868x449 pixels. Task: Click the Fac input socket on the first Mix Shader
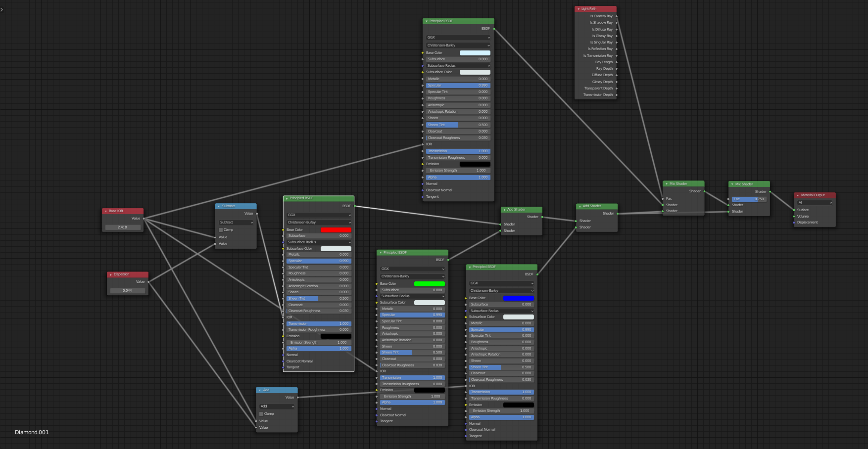[x=663, y=199]
